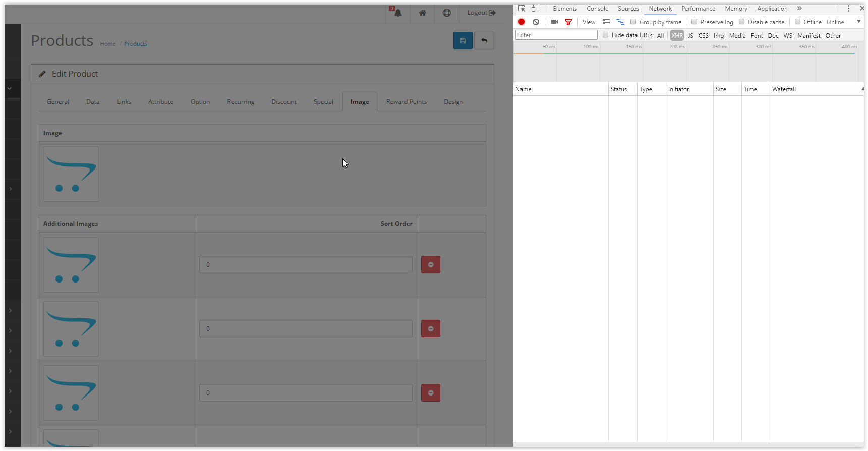The height and width of the screenshot is (451, 868).
Task: Click the back arrow cancel button
Action: 484,41
